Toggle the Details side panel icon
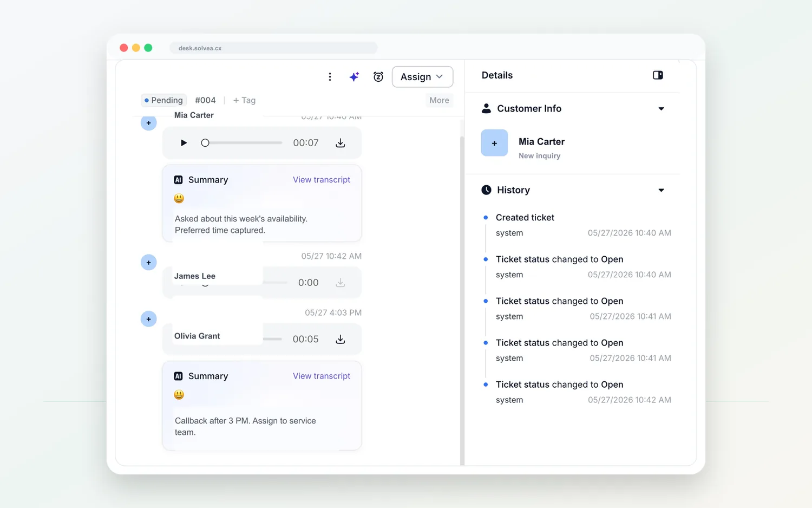 pyautogui.click(x=658, y=75)
